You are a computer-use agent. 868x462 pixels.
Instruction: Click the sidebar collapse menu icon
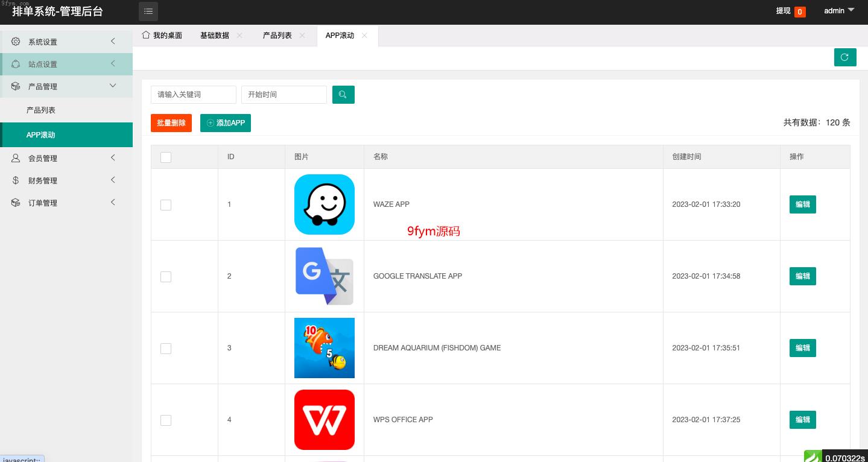click(x=148, y=11)
